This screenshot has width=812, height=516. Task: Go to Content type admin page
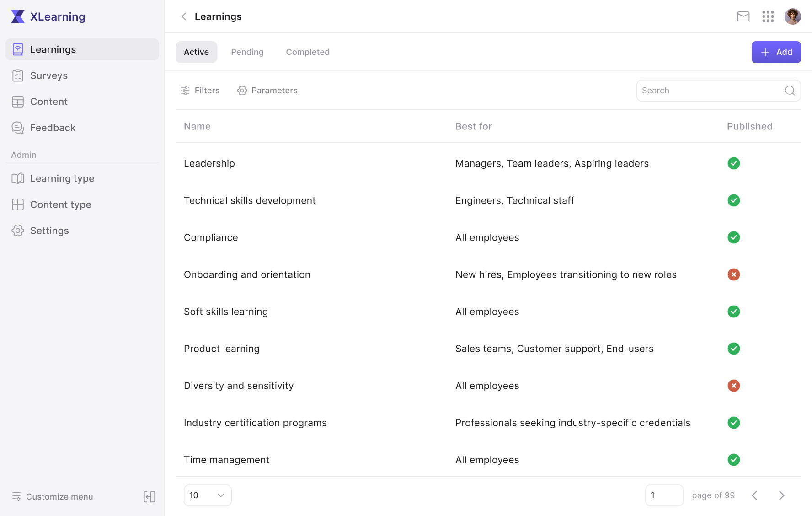click(x=82, y=204)
